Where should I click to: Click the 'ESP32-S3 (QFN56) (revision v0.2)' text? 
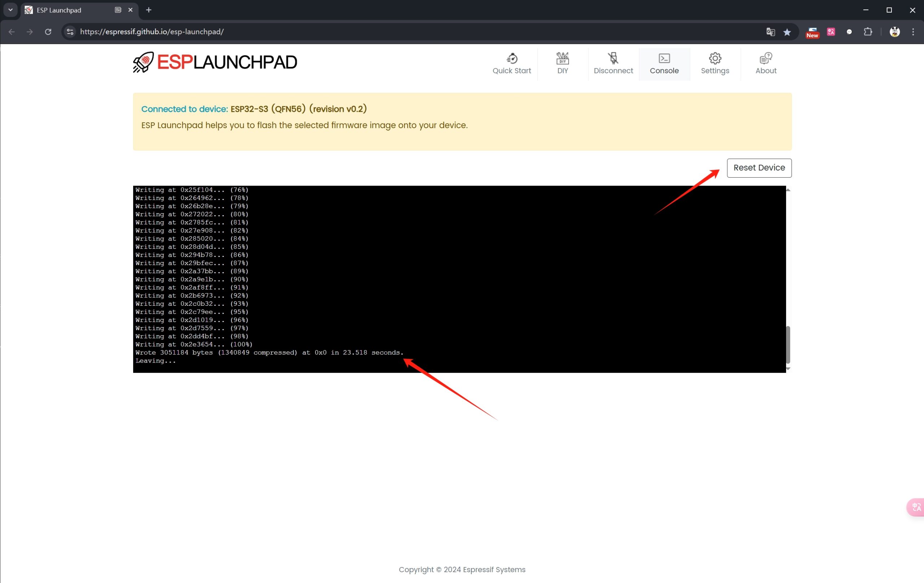pos(298,109)
